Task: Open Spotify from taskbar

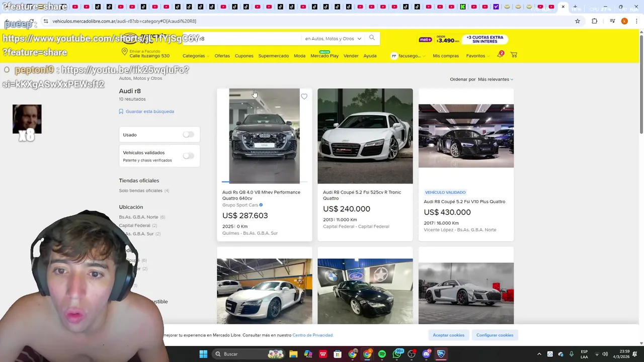Action: (382, 354)
